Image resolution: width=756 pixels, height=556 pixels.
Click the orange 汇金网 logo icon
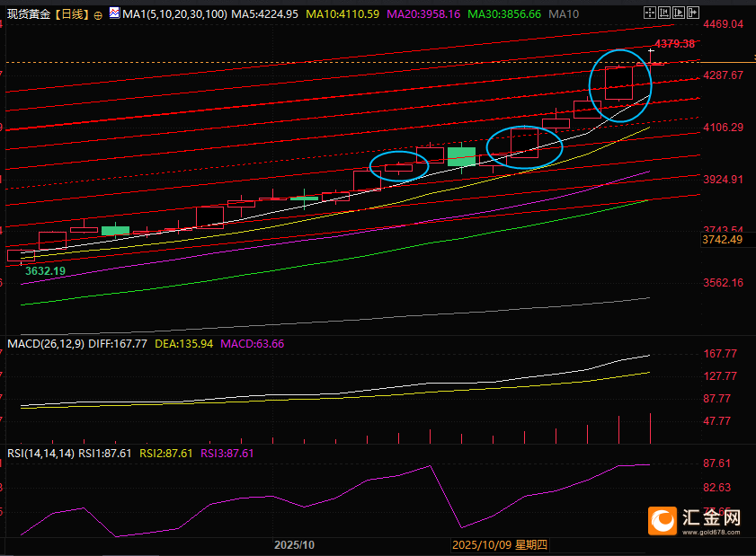(663, 519)
